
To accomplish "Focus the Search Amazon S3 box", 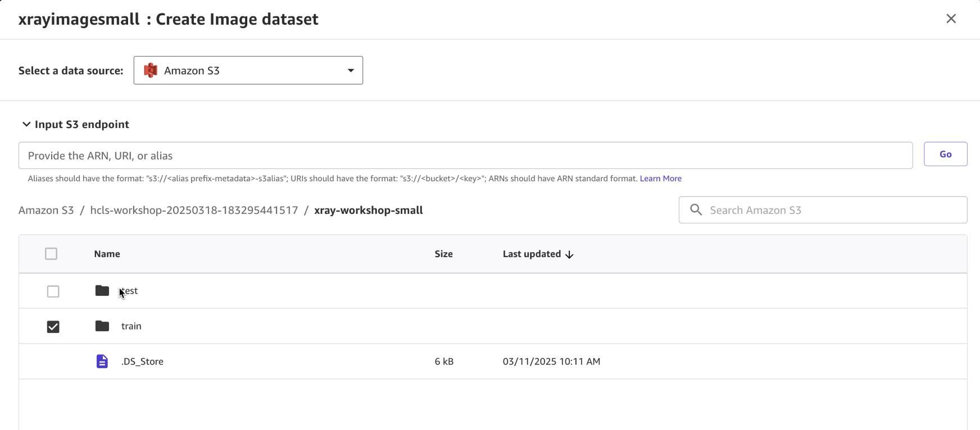I will click(832, 210).
